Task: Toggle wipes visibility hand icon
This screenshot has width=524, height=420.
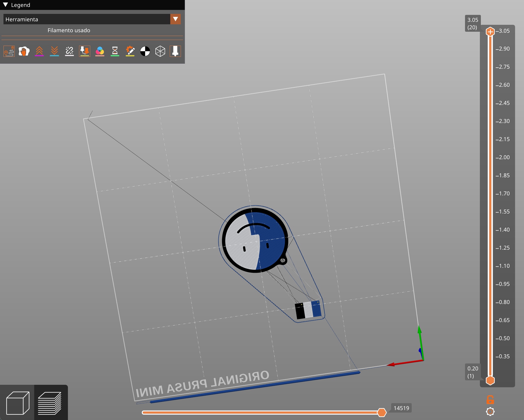Action: click(x=24, y=51)
